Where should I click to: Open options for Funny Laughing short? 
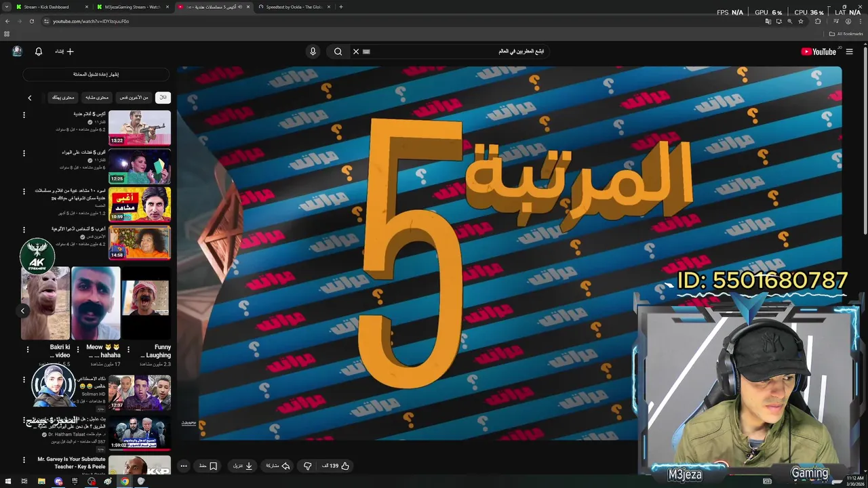click(x=128, y=350)
